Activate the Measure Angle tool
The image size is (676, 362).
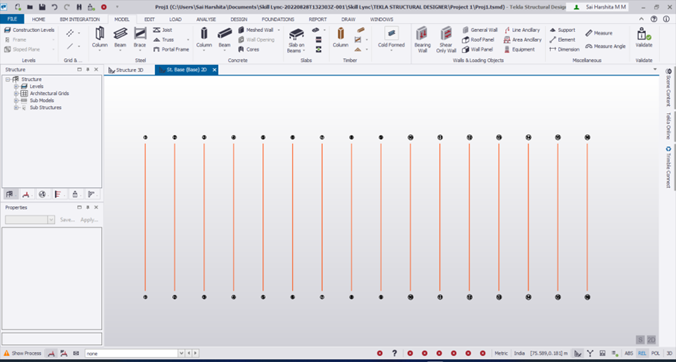point(605,46)
